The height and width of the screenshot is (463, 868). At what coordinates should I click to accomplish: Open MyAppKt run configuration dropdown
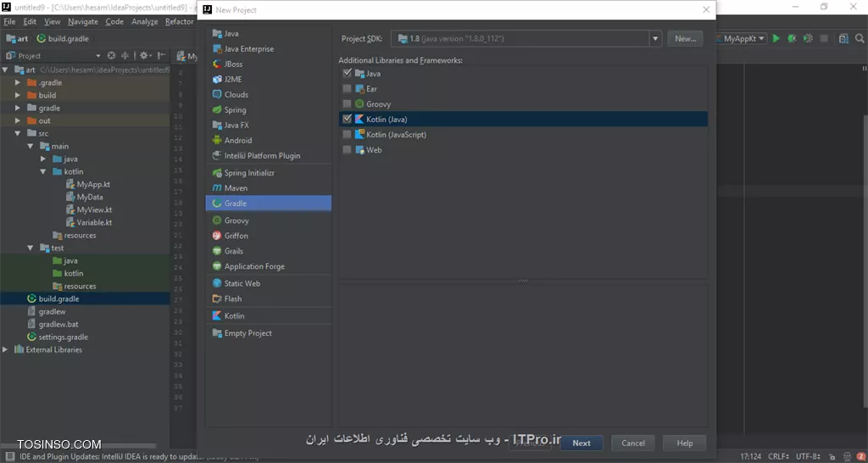click(x=741, y=39)
